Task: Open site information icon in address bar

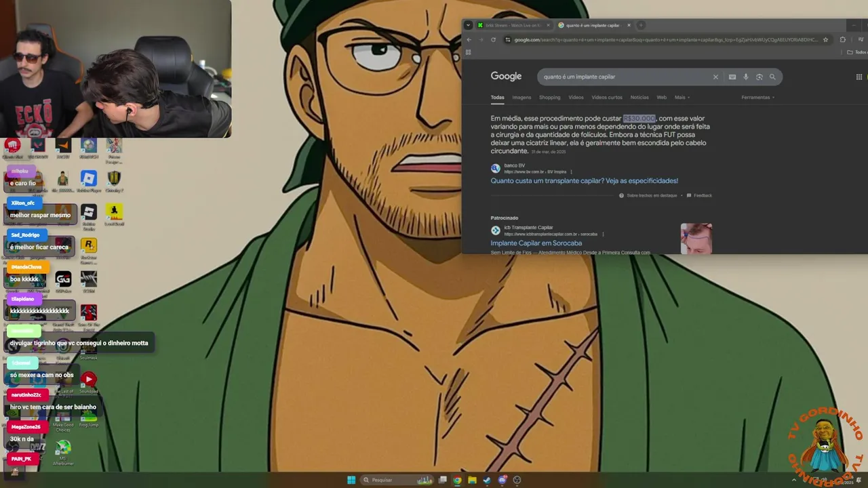Action: tap(508, 40)
